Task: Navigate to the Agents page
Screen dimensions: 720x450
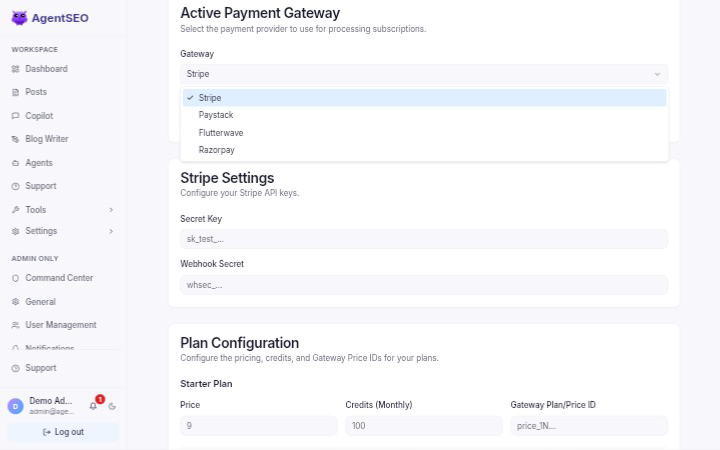Action: click(39, 163)
